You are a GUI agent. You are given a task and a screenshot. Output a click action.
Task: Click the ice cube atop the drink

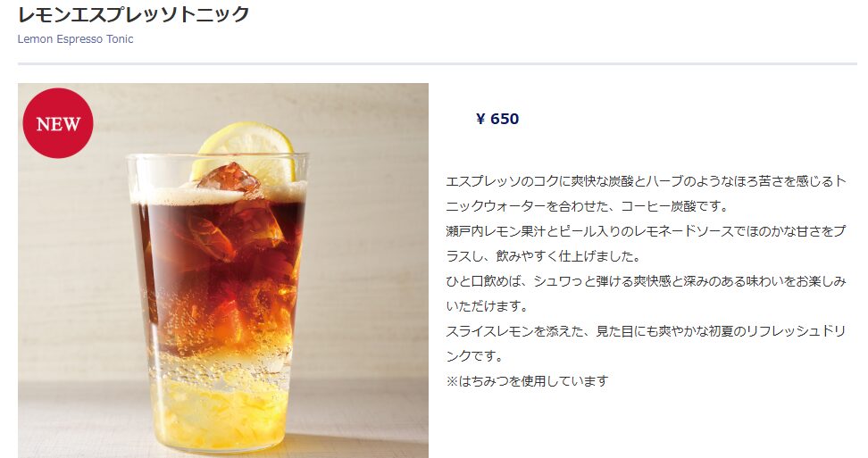[230, 179]
